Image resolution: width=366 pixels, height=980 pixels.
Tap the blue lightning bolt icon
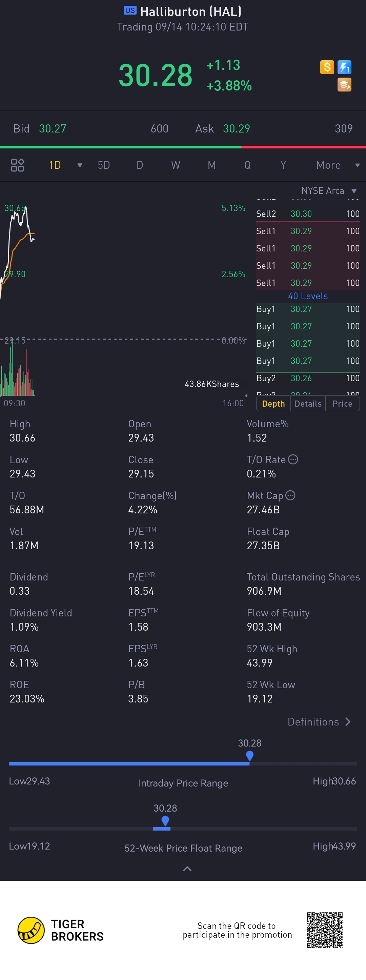click(344, 67)
